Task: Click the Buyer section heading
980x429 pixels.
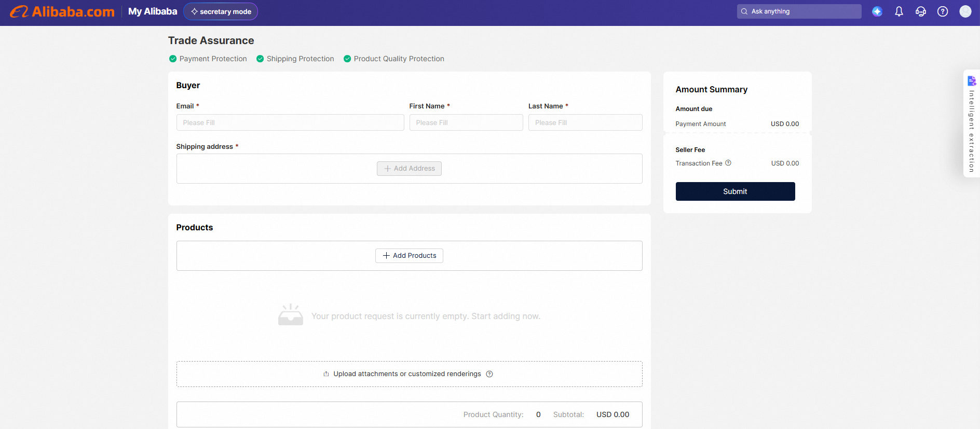Action: pos(188,86)
